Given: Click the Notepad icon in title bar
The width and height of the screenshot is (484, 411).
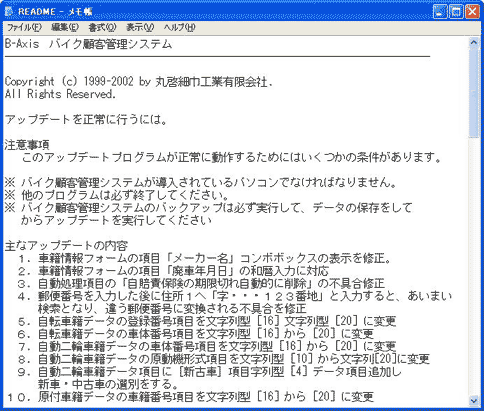Looking at the screenshot, I should pyautogui.click(x=9, y=12).
